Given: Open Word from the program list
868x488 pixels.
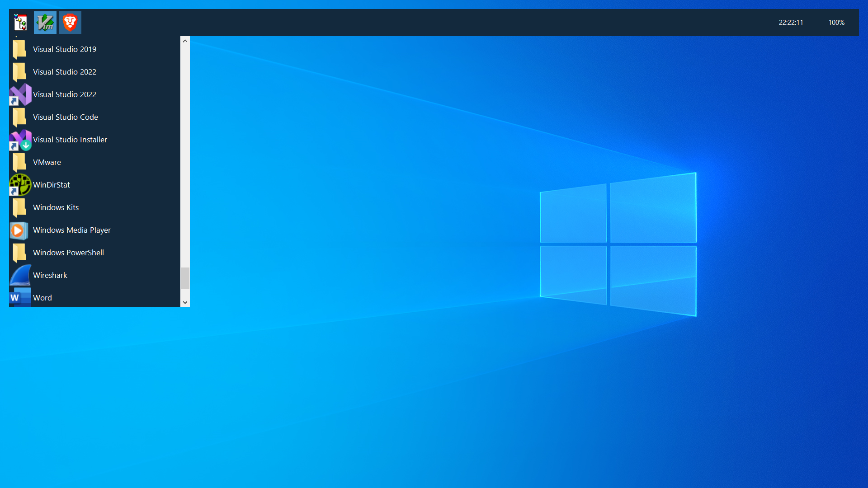Looking at the screenshot, I should [x=42, y=298].
